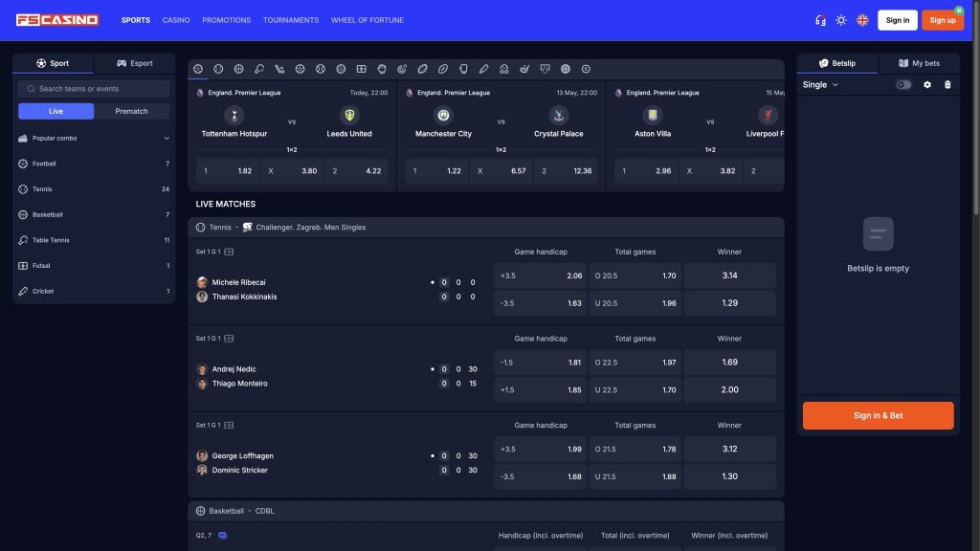This screenshot has height=551, width=980.
Task: Select basketball icon in top sports icon strip
Action: point(238,69)
